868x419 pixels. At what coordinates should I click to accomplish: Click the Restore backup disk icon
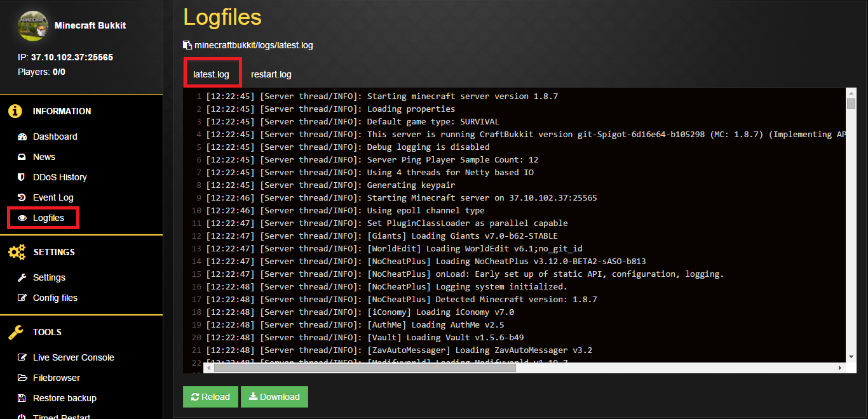22,398
